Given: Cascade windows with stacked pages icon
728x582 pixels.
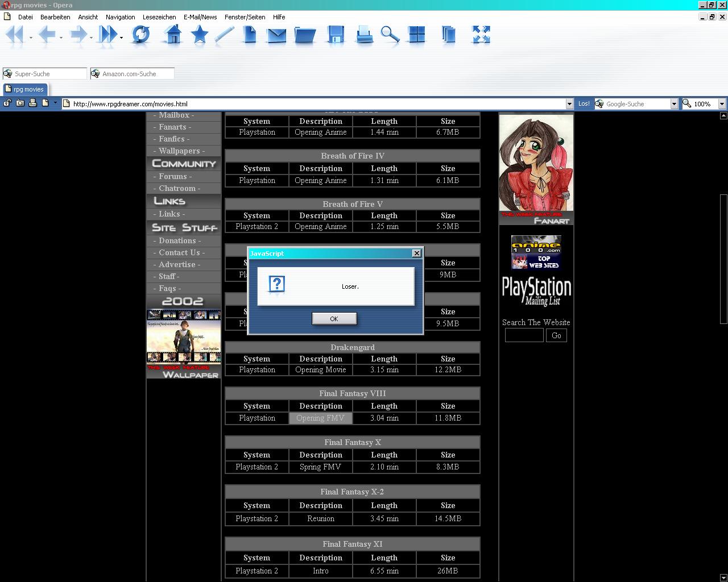Looking at the screenshot, I should pos(449,35).
